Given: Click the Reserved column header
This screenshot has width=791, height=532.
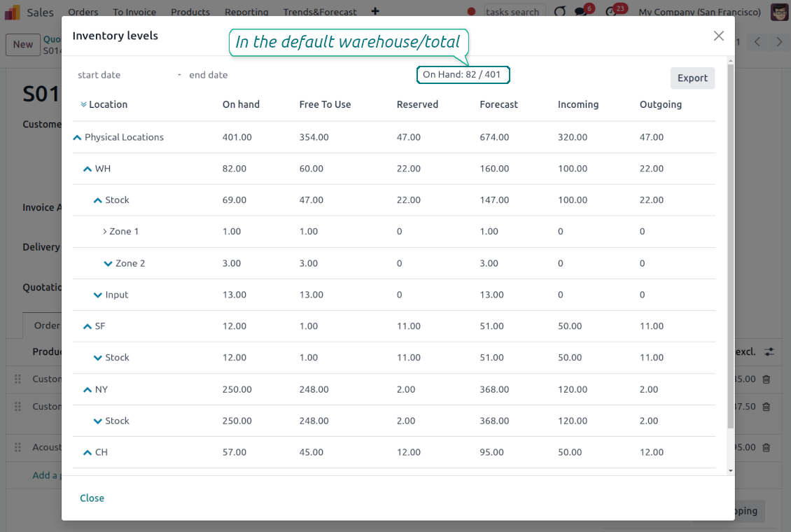Looking at the screenshot, I should (417, 104).
